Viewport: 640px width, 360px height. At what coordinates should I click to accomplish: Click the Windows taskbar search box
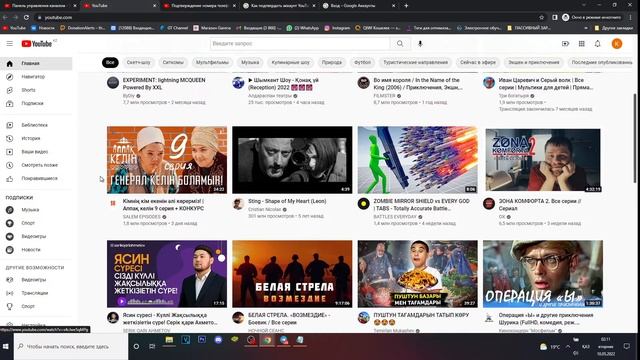pyautogui.click(x=71, y=346)
